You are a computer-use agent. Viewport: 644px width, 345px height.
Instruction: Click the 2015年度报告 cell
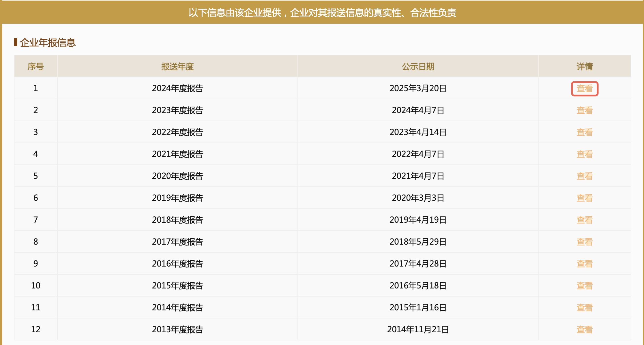[x=177, y=286]
